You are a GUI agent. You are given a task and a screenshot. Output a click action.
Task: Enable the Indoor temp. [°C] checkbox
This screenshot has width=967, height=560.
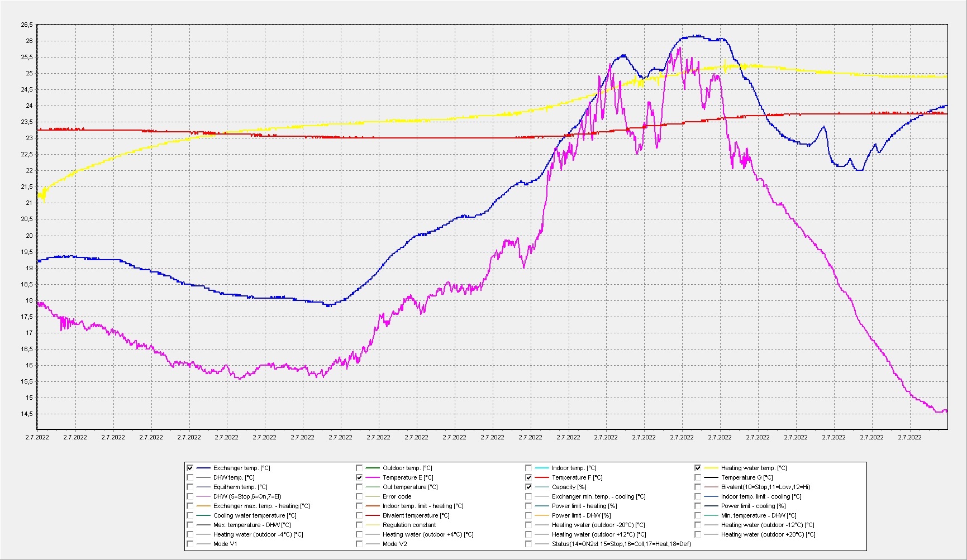coord(528,468)
